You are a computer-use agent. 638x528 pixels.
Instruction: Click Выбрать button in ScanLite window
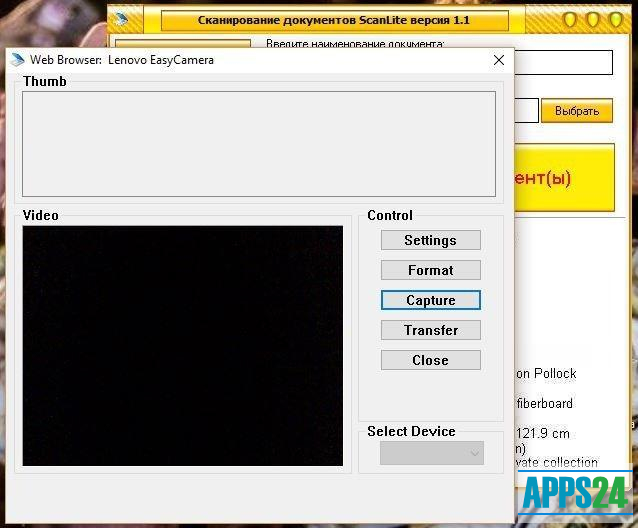click(577, 111)
